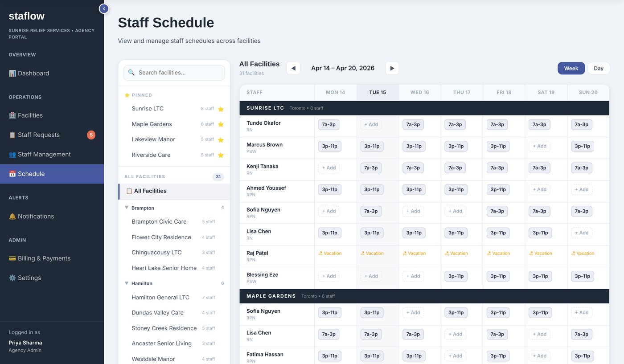624x364 pixels.
Task: Unpin Maple Gardens using its star icon
Action: 221,124
